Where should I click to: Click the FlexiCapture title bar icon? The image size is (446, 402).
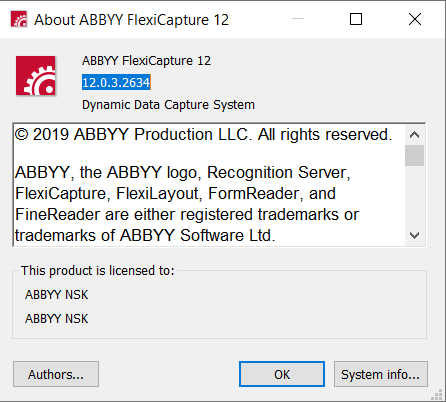click(19, 19)
